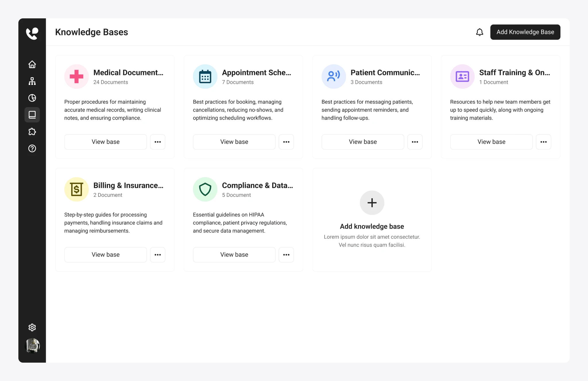Click the Staff Training & Onboarding base

(491, 142)
